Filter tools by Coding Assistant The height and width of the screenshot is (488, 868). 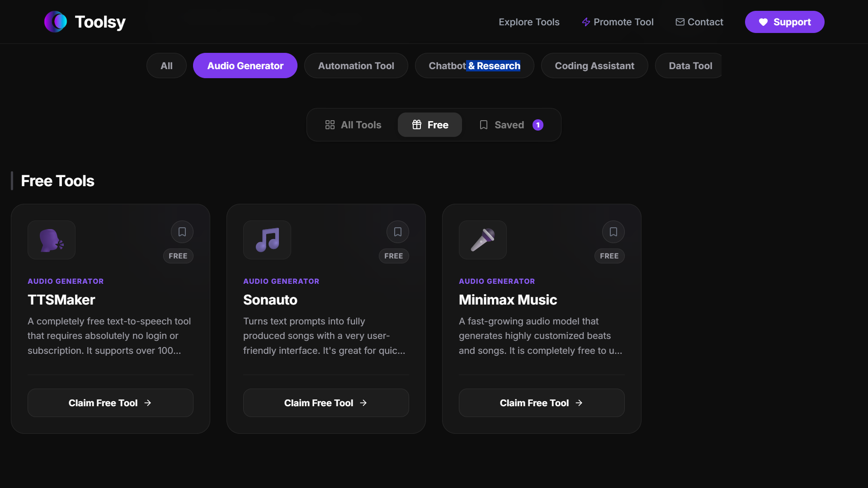[594, 66]
